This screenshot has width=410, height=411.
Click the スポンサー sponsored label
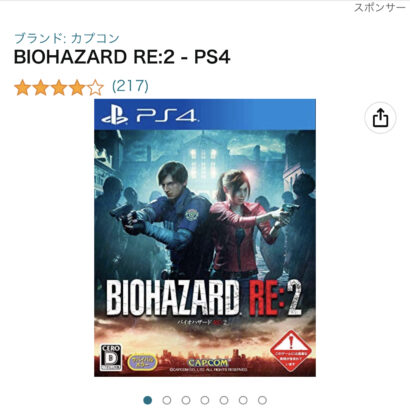(380, 7)
